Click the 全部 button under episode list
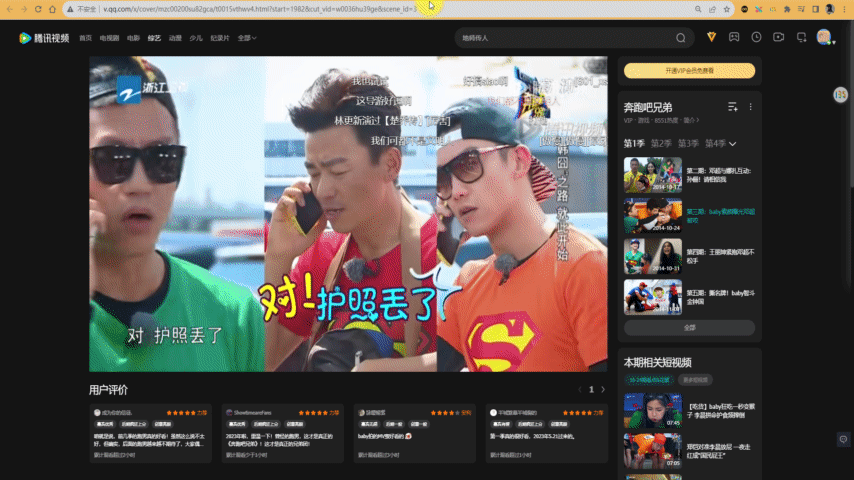 tap(689, 327)
